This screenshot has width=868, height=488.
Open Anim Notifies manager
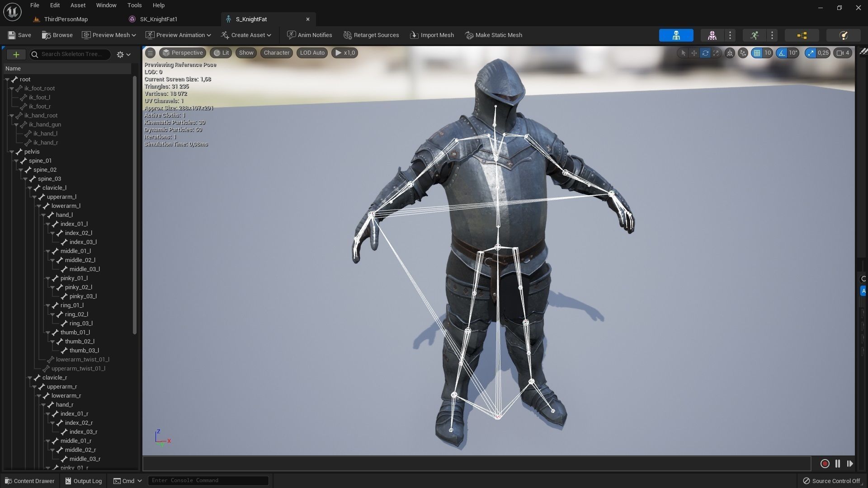310,35
